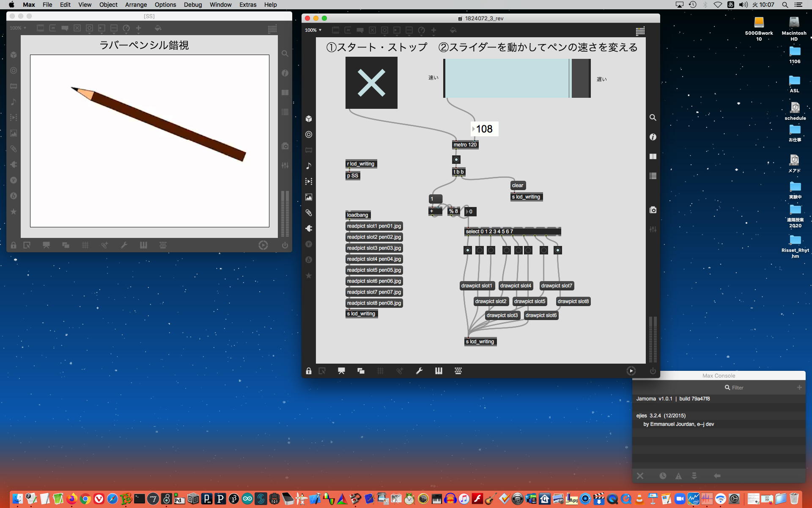Open the 100% zoom dropdown in patcher toolbar

[x=313, y=30]
